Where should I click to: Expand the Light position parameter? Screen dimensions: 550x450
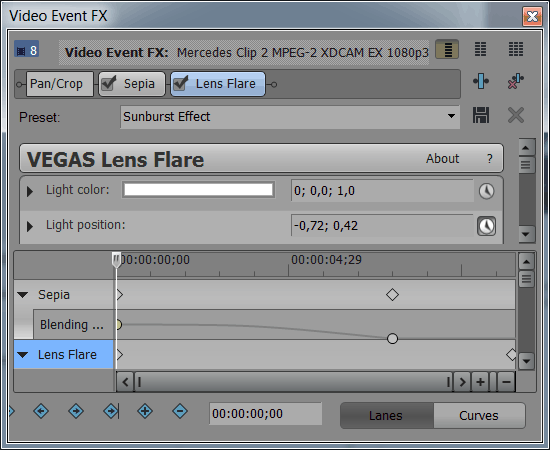click(x=30, y=226)
